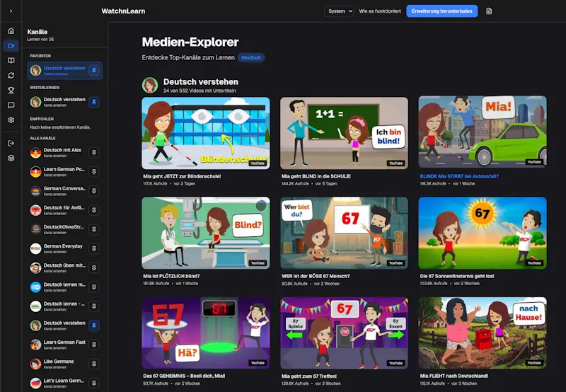Screen dimensions: 566x392
Task: Pin the Deutsch lernen - ... channel
Action: [94, 306]
